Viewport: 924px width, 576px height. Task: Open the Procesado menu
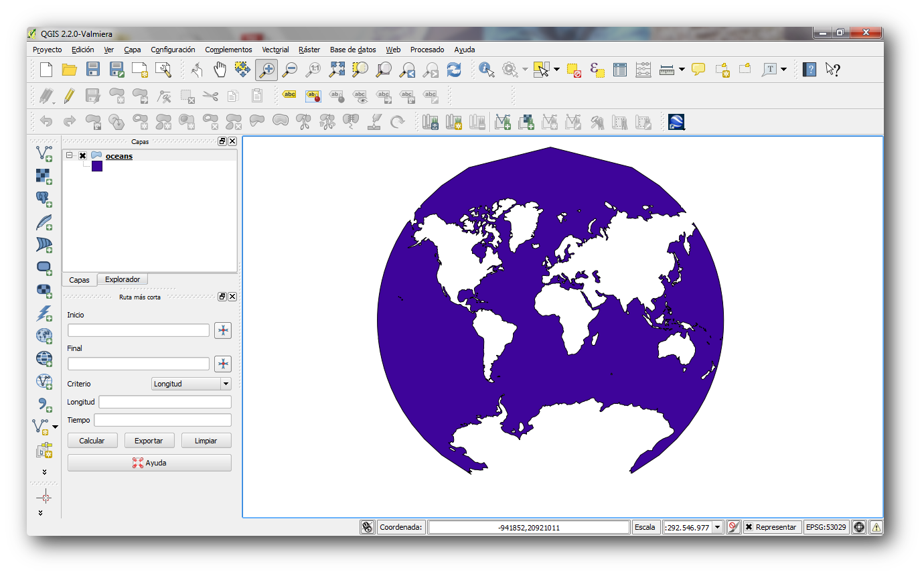click(427, 50)
